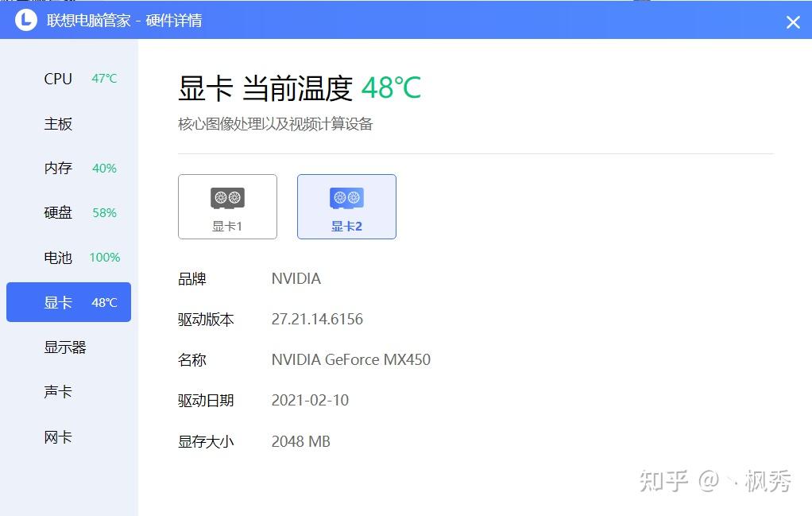Click the 显存大小 label

[x=206, y=441]
